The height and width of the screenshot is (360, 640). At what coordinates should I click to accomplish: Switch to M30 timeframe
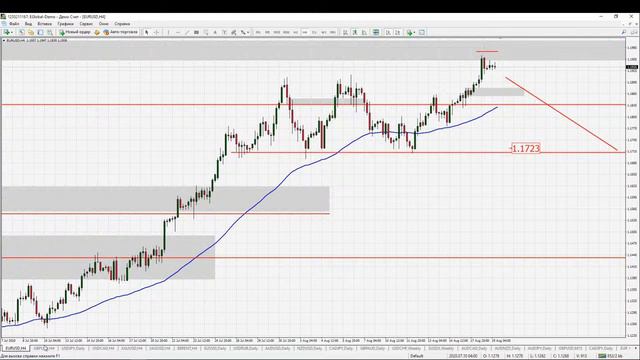(286, 32)
